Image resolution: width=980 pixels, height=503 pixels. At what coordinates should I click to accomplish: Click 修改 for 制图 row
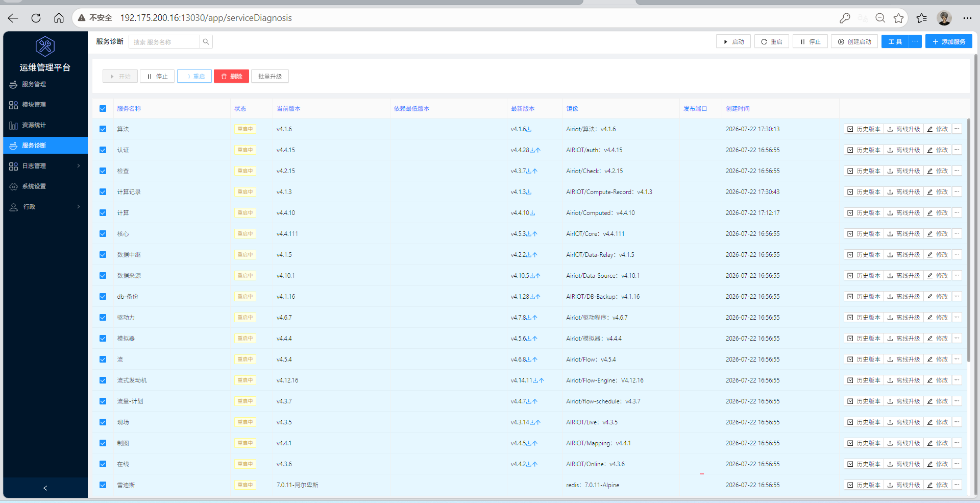937,443
